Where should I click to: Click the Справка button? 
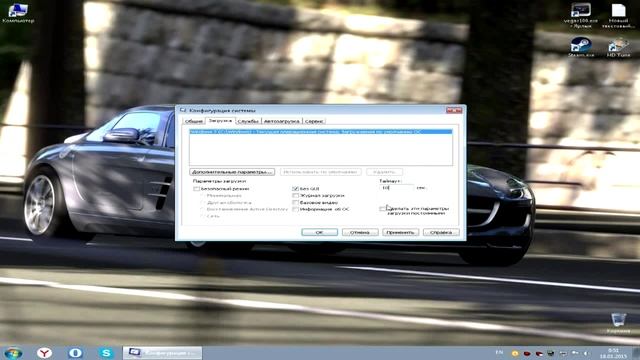point(441,232)
